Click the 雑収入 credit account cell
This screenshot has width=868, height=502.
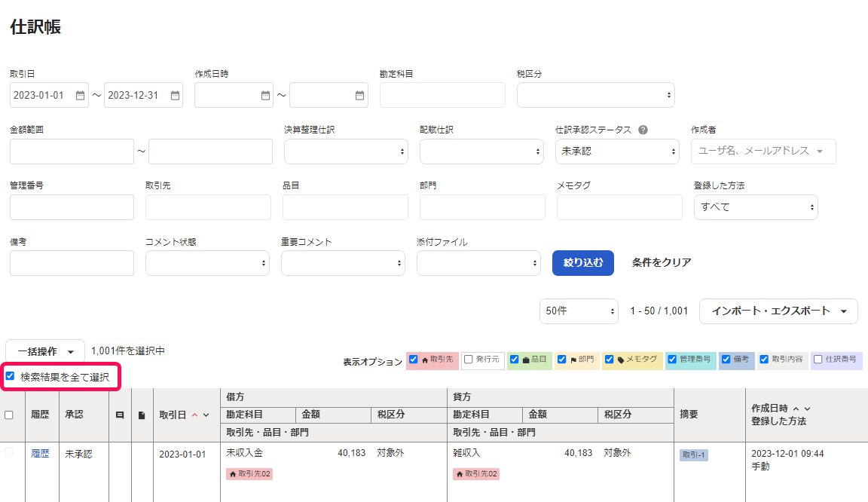466,453
